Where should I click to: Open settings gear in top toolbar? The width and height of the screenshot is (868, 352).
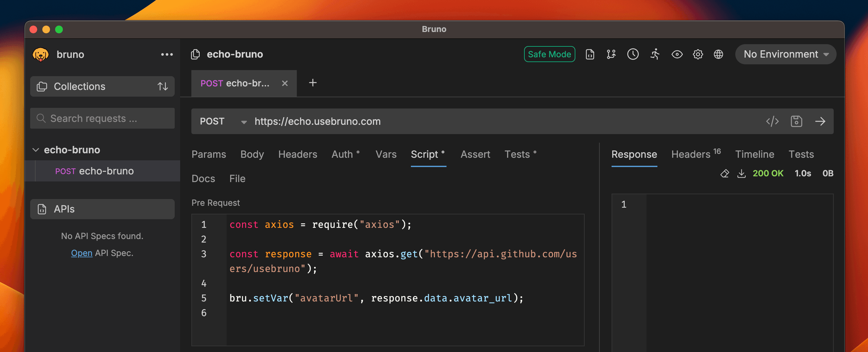tap(697, 54)
